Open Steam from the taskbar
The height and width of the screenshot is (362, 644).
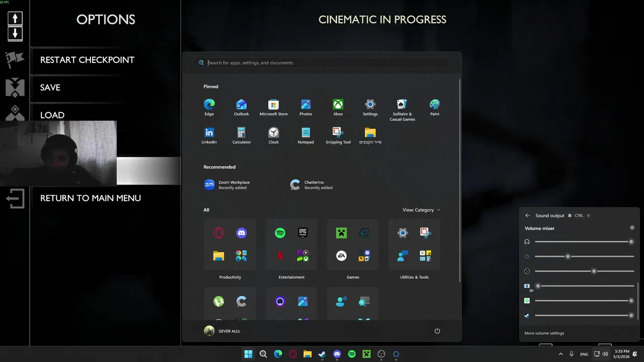coord(322,354)
